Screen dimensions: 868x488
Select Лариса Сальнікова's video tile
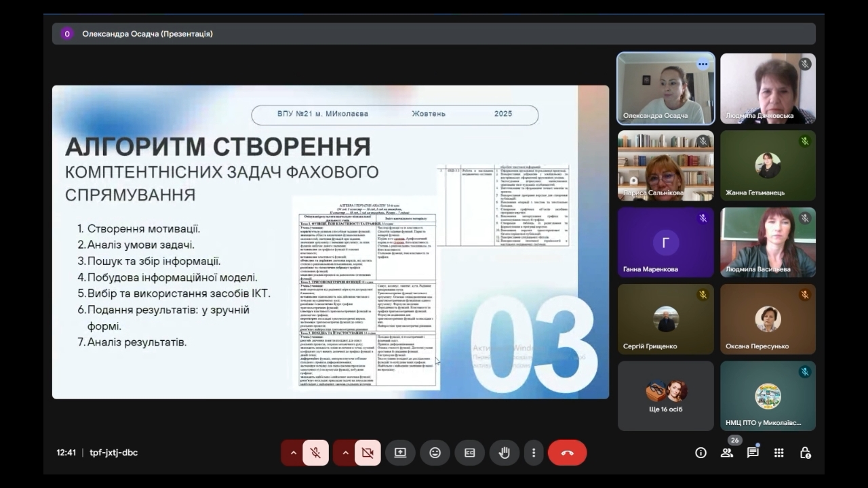click(x=665, y=166)
